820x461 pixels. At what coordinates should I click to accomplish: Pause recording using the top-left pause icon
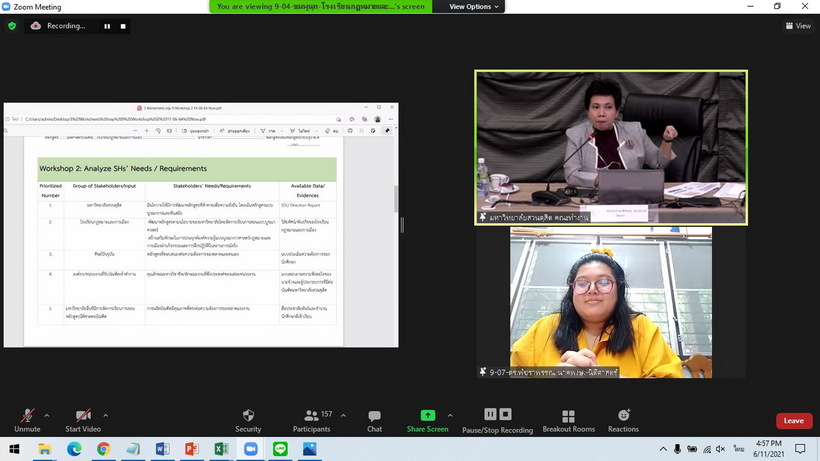(108, 26)
